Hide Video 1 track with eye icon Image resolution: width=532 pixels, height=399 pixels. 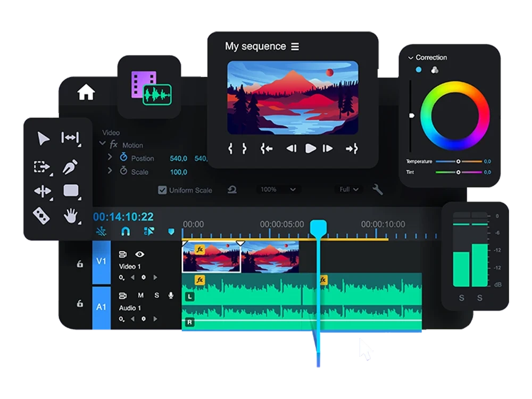click(x=139, y=254)
